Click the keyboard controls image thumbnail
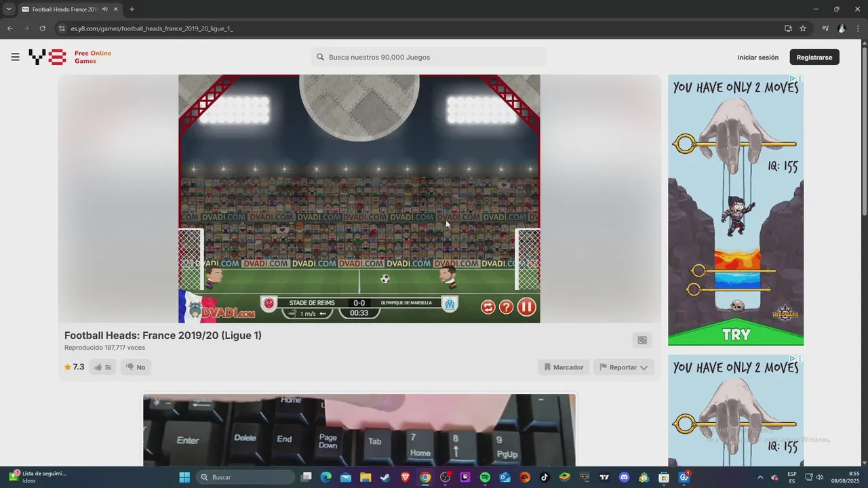 click(x=359, y=430)
